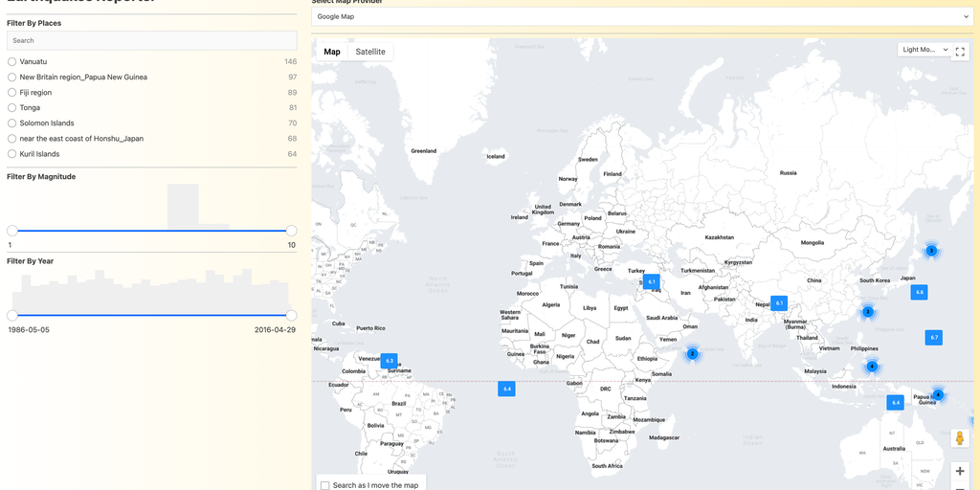This screenshot has height=490, width=980.
Task: Click the yellow Street View pegman icon
Action: 960,437
